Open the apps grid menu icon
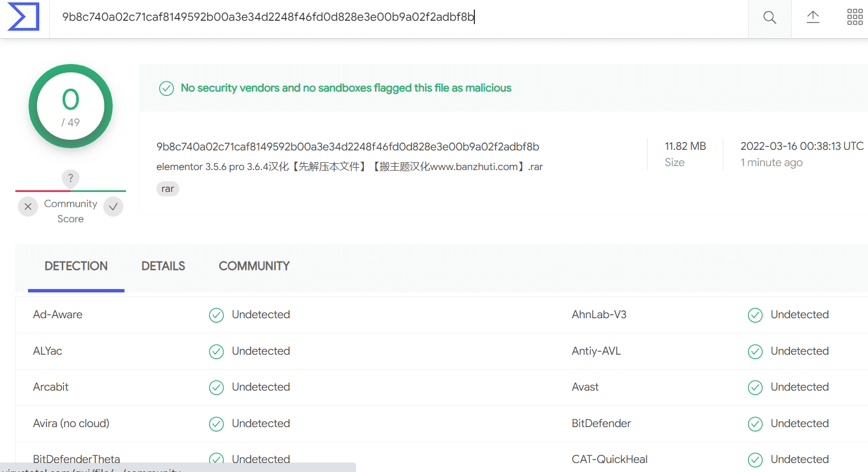This screenshot has height=472, width=868. click(x=855, y=17)
